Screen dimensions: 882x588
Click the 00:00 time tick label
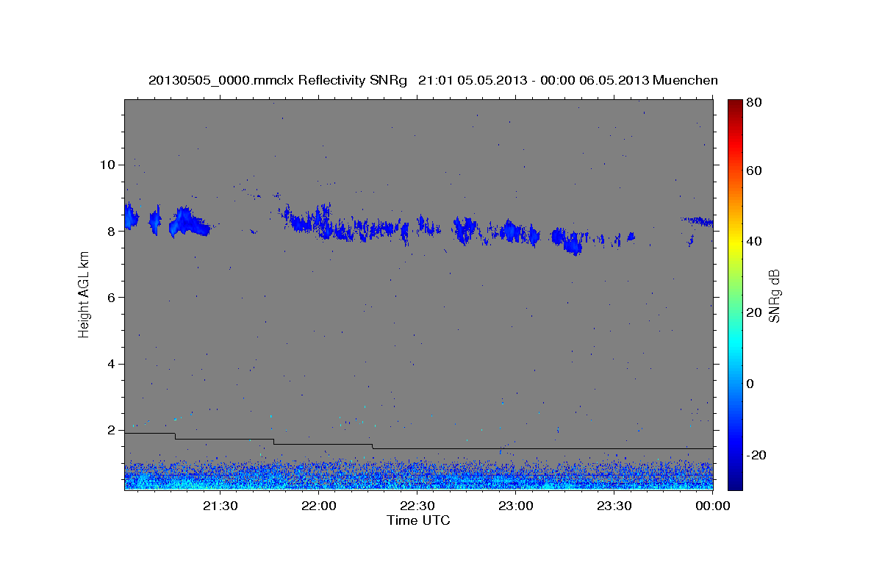(x=712, y=506)
